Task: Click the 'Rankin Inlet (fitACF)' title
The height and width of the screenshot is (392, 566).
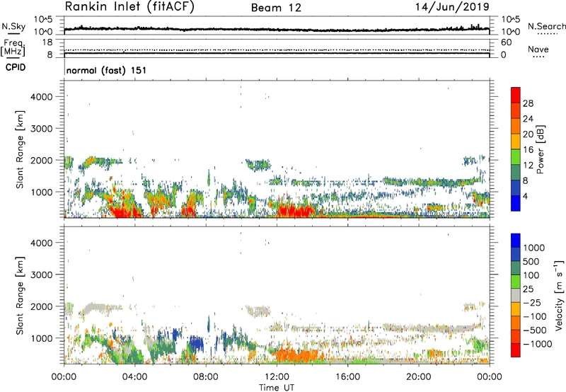Action: pos(129,6)
